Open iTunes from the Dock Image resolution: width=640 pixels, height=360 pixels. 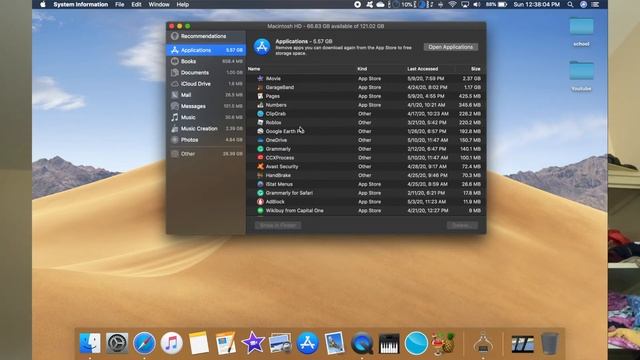coord(171,343)
